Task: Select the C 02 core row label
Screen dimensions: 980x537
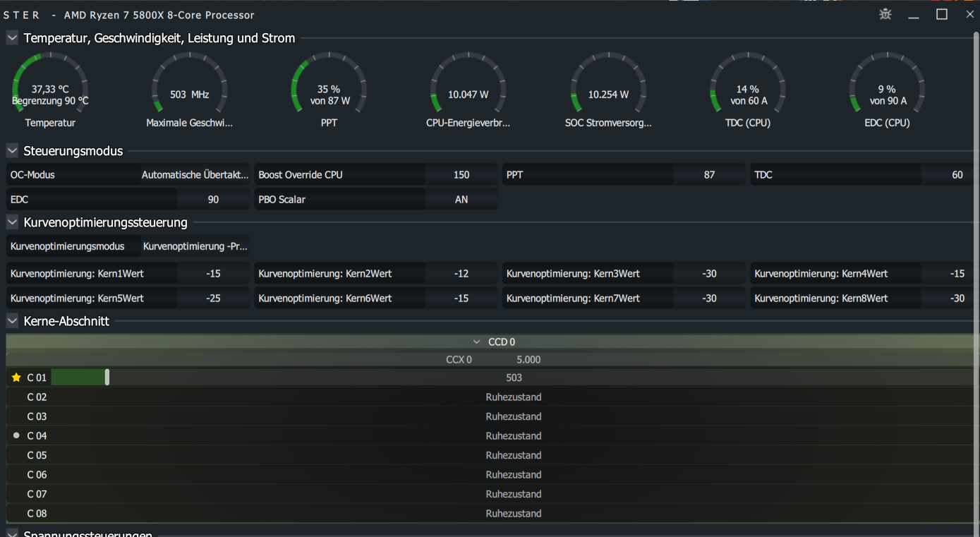Action: [x=37, y=397]
